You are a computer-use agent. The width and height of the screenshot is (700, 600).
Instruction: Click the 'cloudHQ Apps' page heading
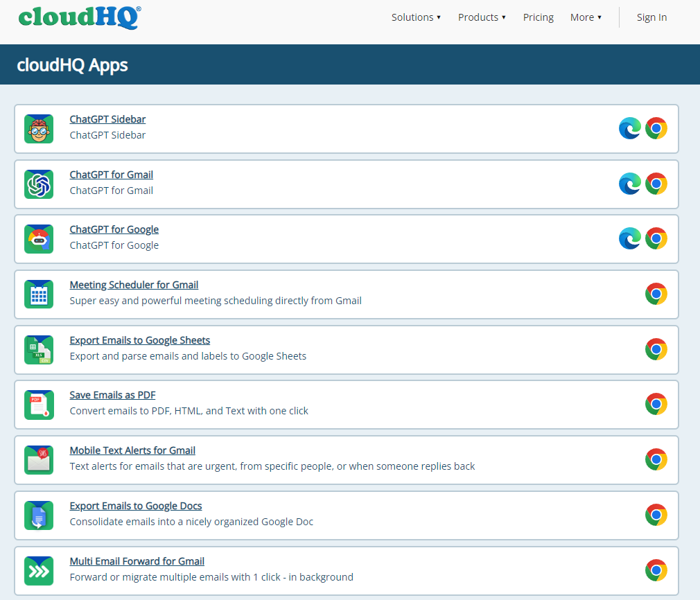tap(72, 65)
